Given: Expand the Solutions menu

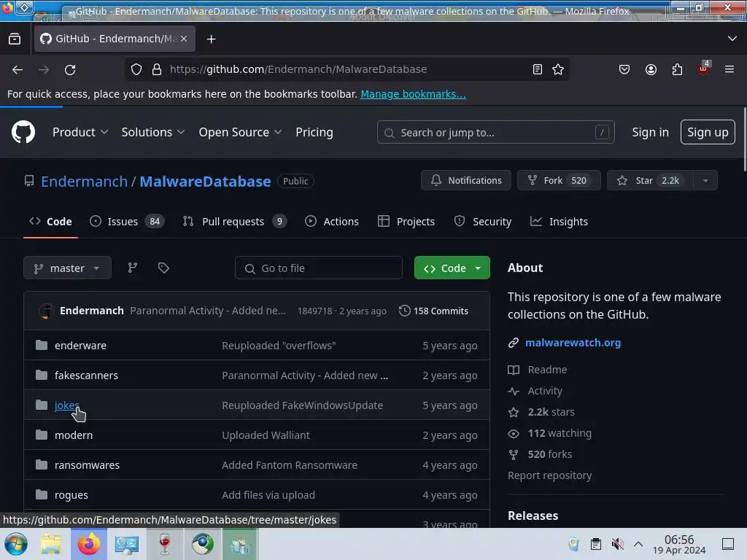Looking at the screenshot, I should tap(153, 132).
